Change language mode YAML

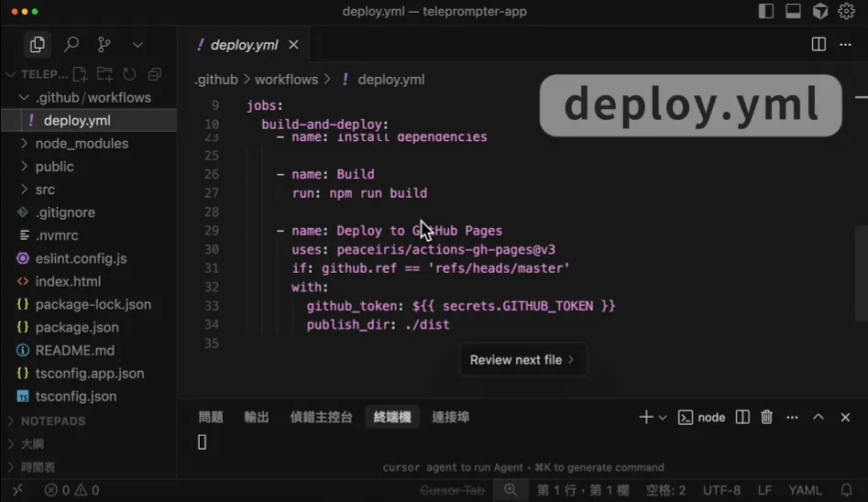(x=805, y=490)
